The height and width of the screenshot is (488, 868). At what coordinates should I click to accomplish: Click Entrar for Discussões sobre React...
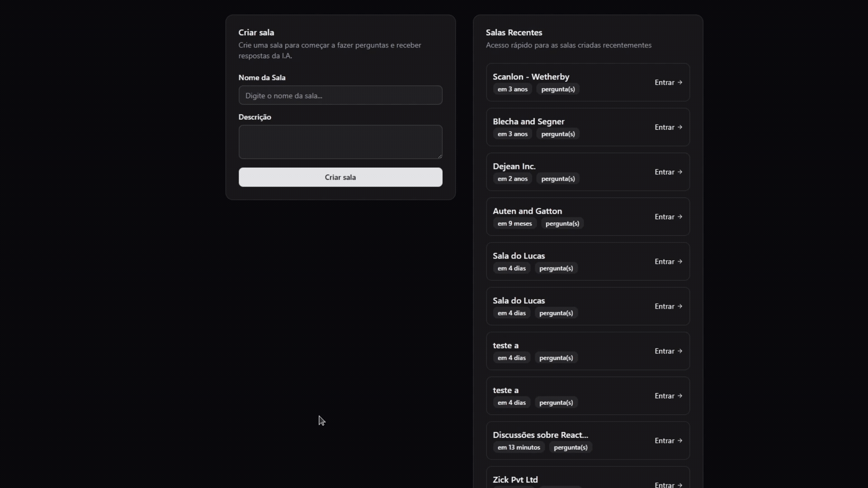669,441
